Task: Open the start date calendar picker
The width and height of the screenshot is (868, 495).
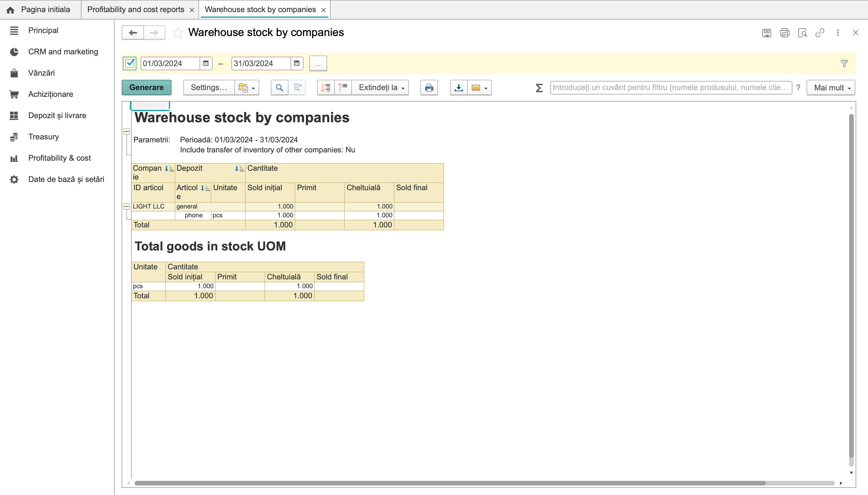Action: (x=205, y=63)
